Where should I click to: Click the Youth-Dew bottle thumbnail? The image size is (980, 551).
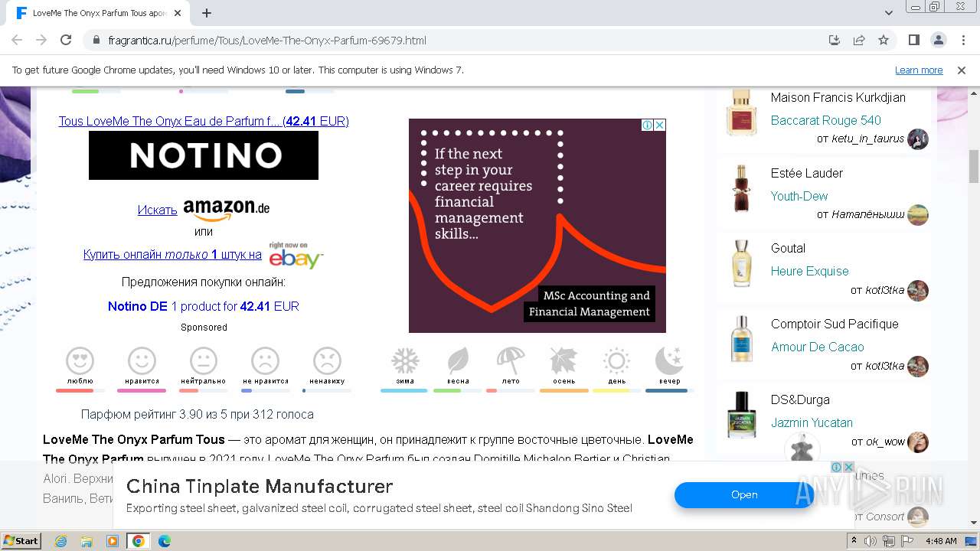(741, 188)
